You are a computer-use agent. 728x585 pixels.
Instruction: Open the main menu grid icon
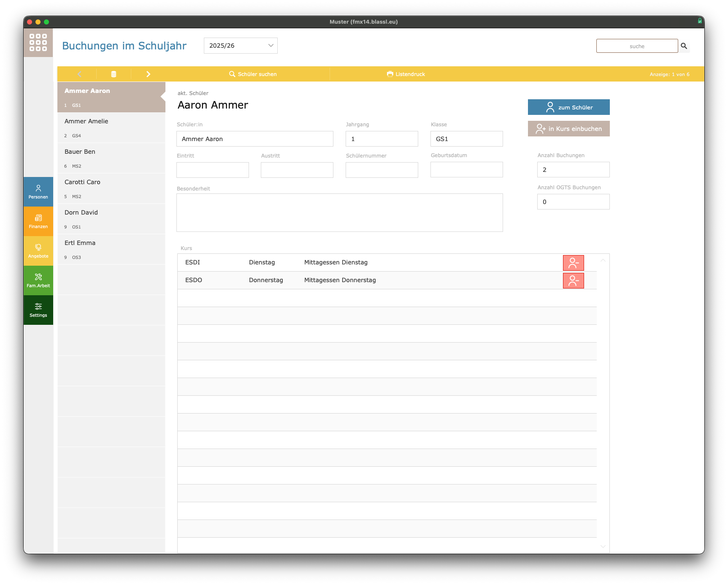point(38,43)
